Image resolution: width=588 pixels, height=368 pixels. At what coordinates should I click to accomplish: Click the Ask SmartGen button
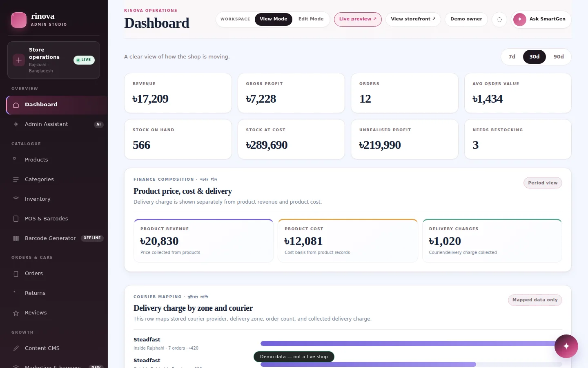[x=541, y=20]
